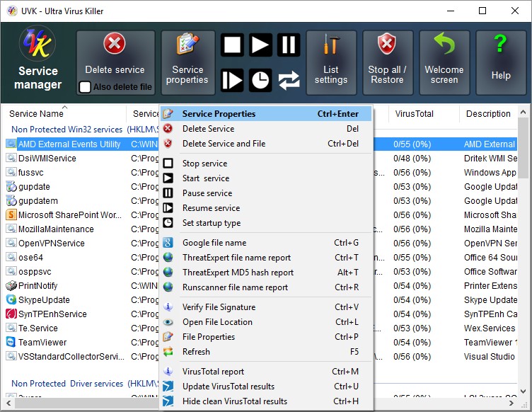Click the swap arrows icon in toolbar
532x412 pixels.
(288, 80)
